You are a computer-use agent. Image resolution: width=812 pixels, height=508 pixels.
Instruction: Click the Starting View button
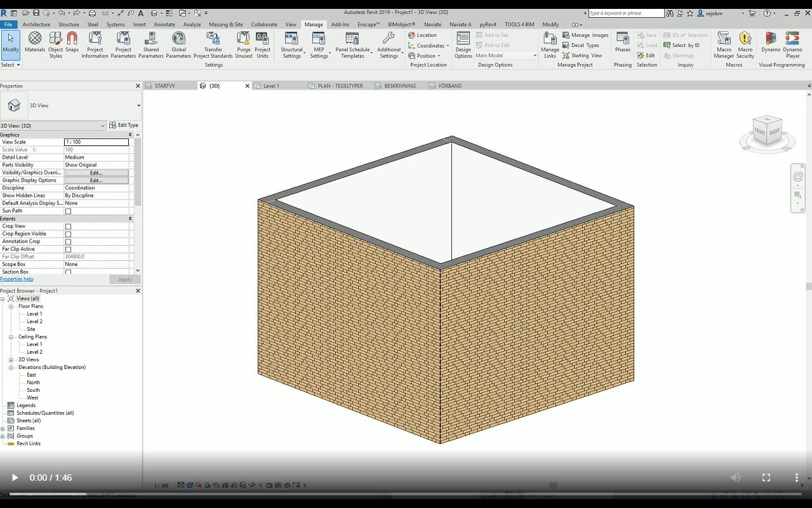pyautogui.click(x=582, y=55)
